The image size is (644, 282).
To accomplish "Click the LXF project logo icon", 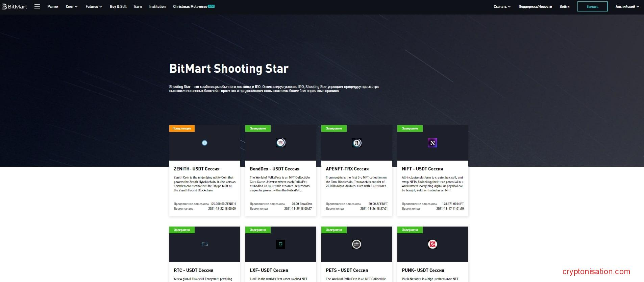I will [x=280, y=244].
